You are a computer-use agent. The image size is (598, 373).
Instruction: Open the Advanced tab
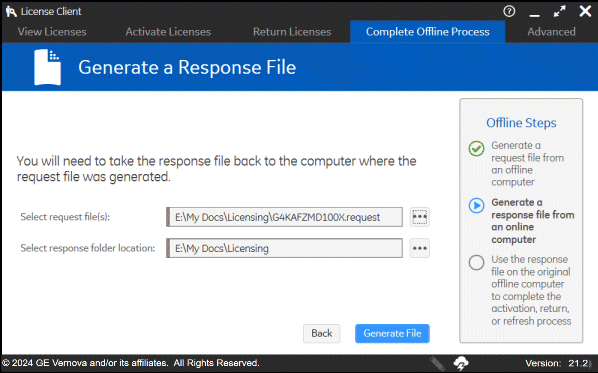click(551, 32)
